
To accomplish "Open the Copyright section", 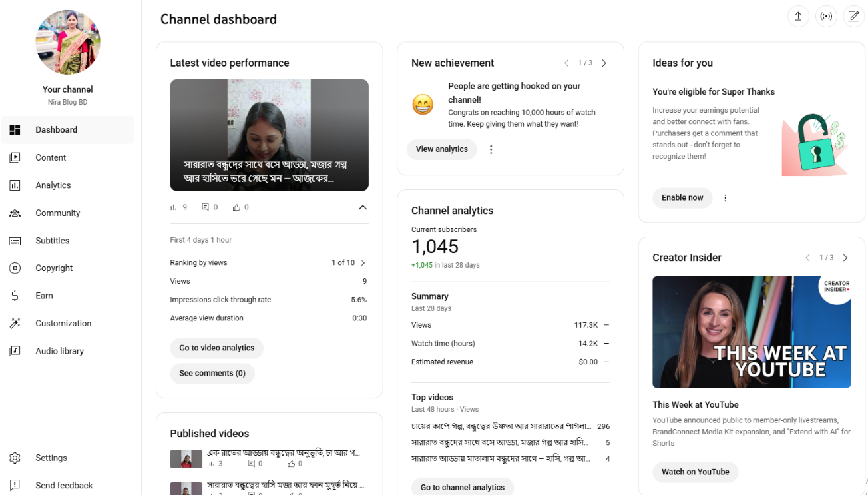I will pyautogui.click(x=53, y=268).
